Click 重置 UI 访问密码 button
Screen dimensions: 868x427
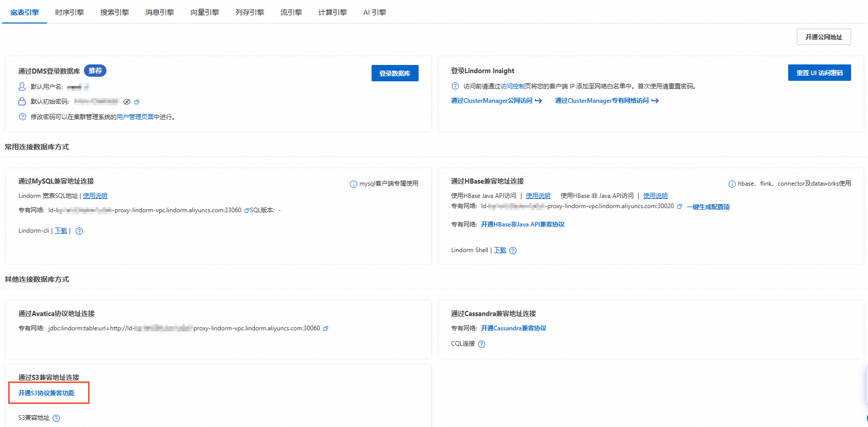(819, 73)
